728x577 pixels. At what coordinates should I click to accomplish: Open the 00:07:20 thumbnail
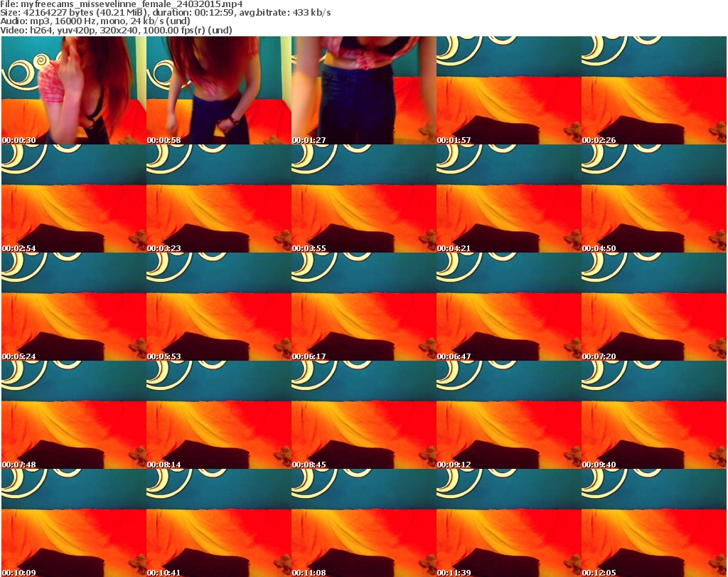coord(654,307)
